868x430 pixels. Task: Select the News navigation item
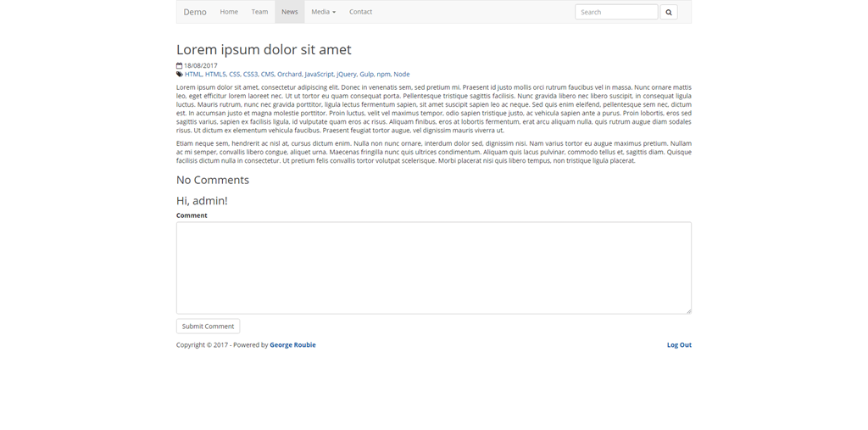point(290,12)
